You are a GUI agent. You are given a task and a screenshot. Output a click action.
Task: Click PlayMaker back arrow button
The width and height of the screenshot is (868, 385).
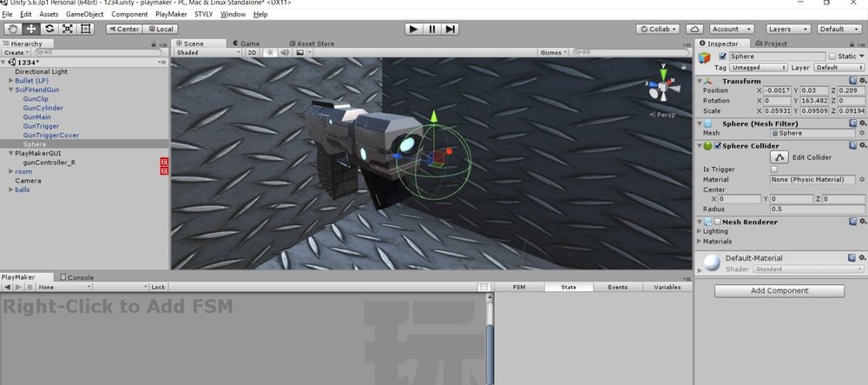7,287
